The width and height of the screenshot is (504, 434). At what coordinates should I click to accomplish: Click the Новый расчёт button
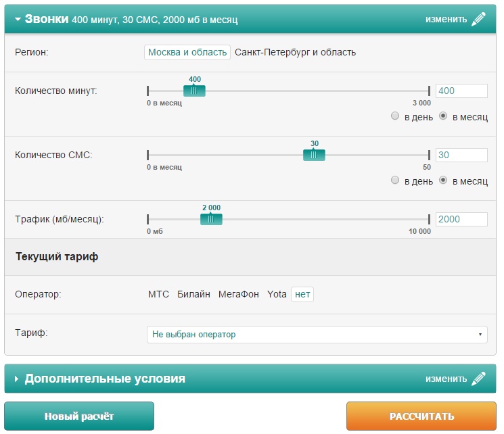79,416
